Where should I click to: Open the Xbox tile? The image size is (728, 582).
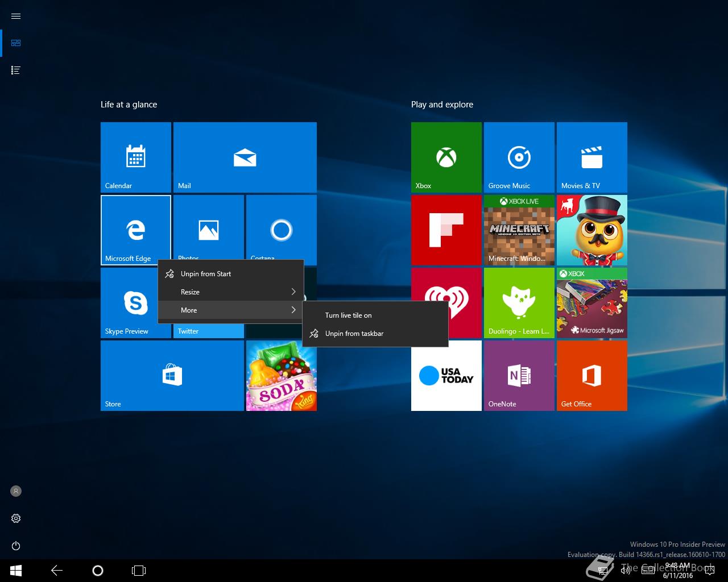tap(446, 157)
